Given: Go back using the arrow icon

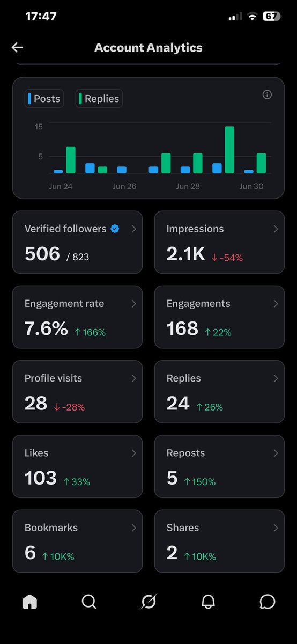Looking at the screenshot, I should coord(17,48).
